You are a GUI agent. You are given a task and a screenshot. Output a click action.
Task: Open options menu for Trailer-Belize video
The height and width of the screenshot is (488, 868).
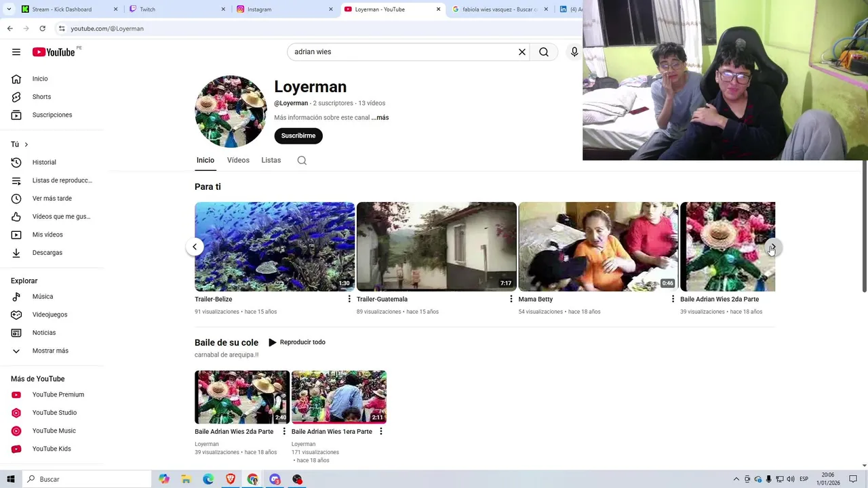click(x=349, y=299)
